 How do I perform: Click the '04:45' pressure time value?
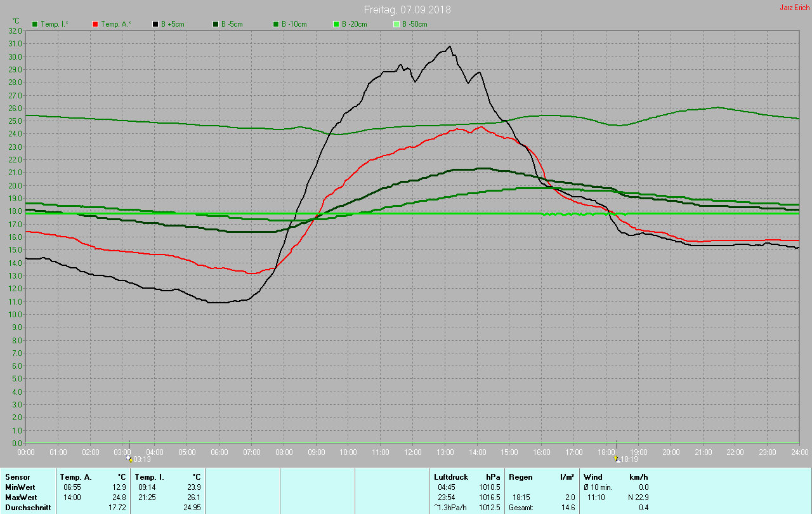pos(447,487)
